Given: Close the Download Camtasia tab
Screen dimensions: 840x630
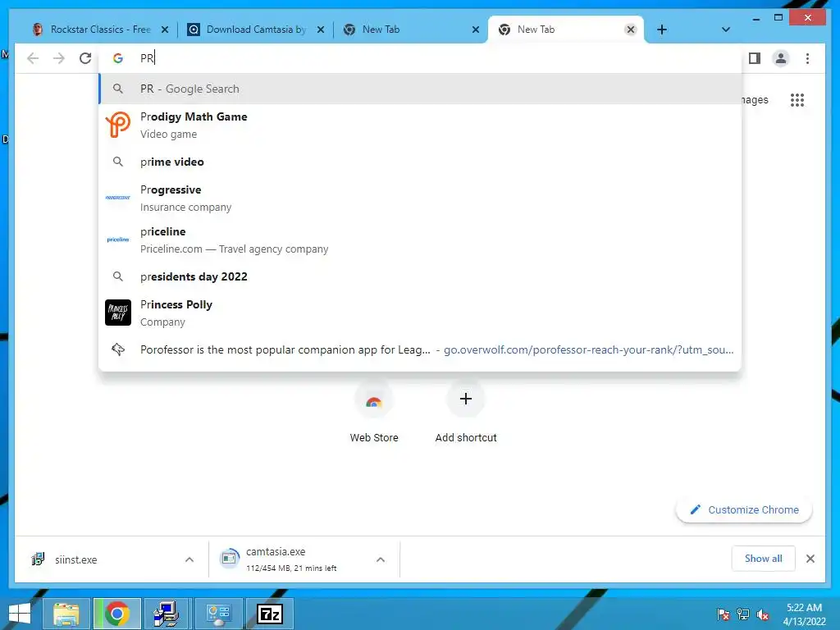Looking at the screenshot, I should point(321,30).
